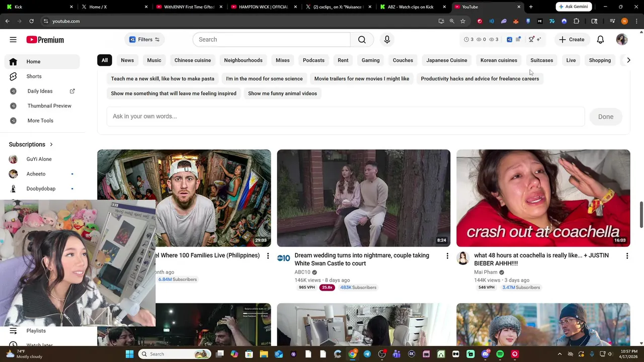Open Telegram from the taskbar

(x=367, y=354)
